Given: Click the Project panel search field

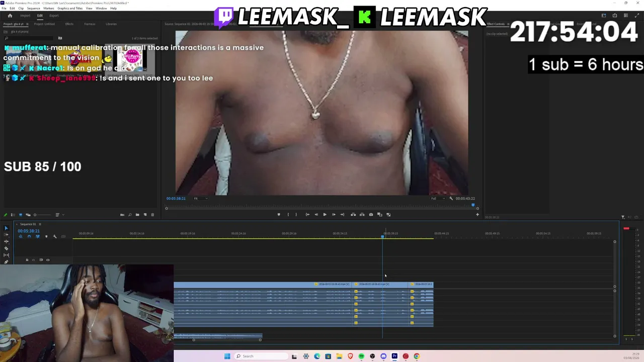Looking at the screenshot, I should click(29, 38).
